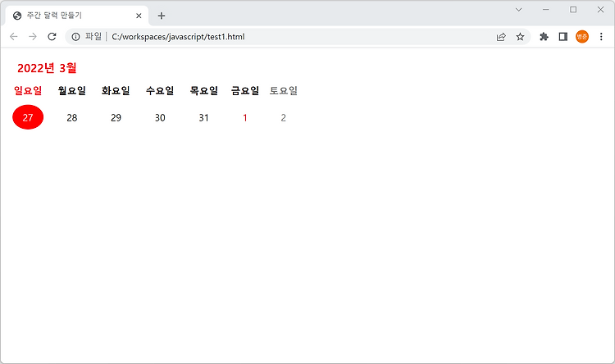Go back to the previous page
615x364 pixels.
click(x=14, y=36)
